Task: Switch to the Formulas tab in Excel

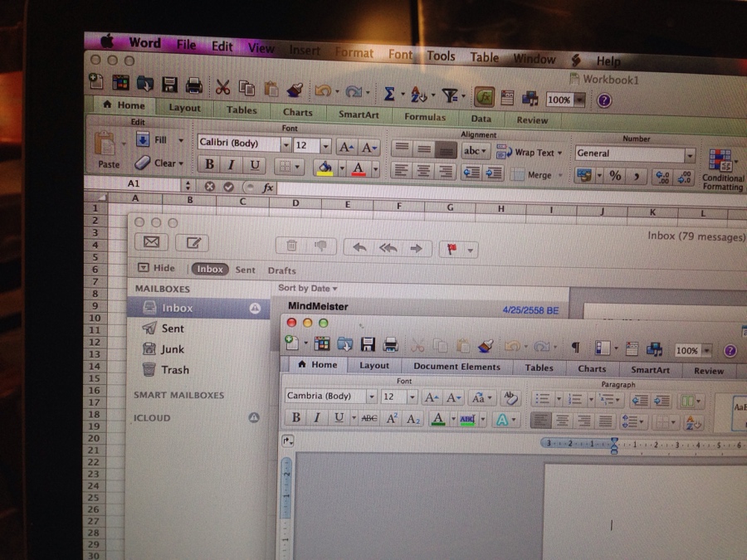Action: pyautogui.click(x=425, y=117)
